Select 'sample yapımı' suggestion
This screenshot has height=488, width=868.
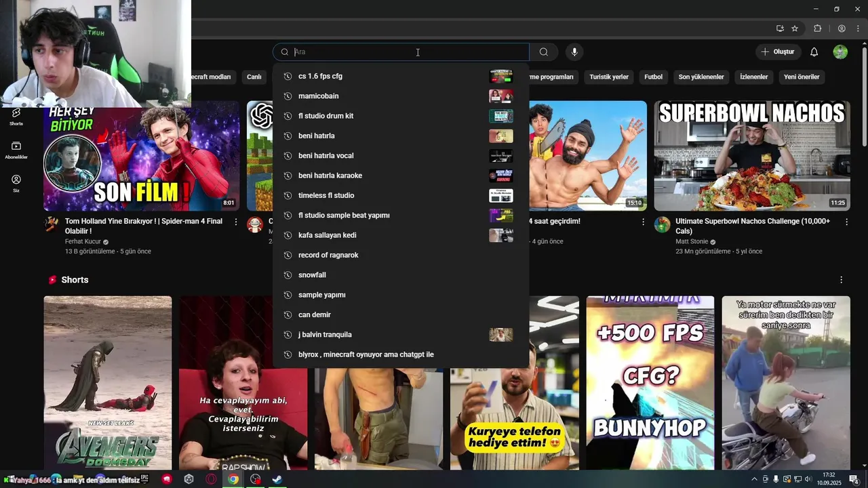pyautogui.click(x=401, y=295)
